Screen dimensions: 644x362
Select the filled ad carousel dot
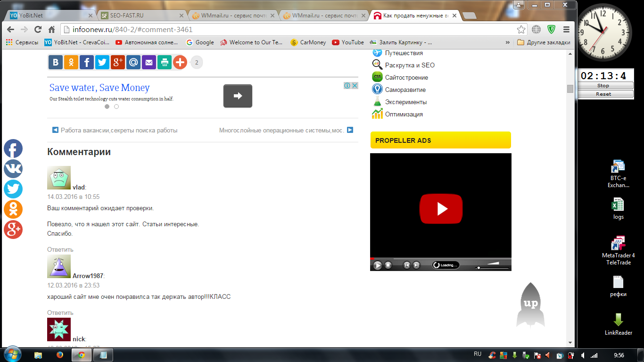click(x=107, y=107)
